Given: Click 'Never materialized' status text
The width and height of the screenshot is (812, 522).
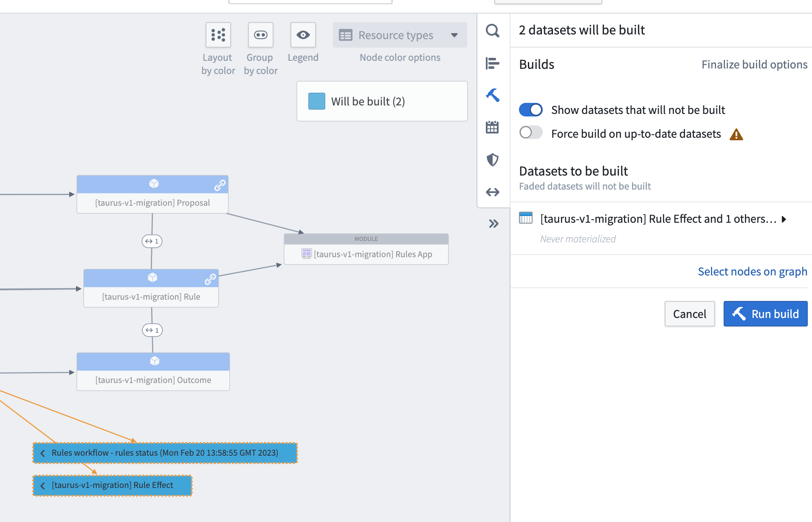Looking at the screenshot, I should point(578,239).
